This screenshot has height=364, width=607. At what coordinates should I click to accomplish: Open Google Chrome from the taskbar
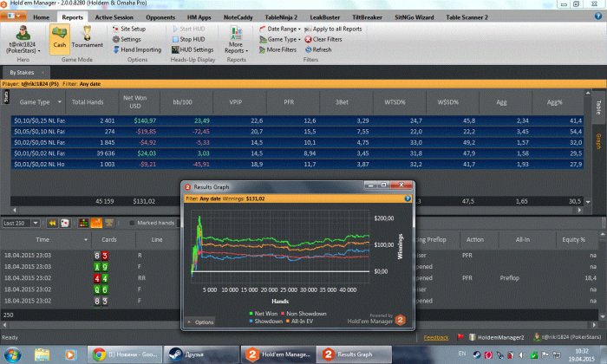125,354
